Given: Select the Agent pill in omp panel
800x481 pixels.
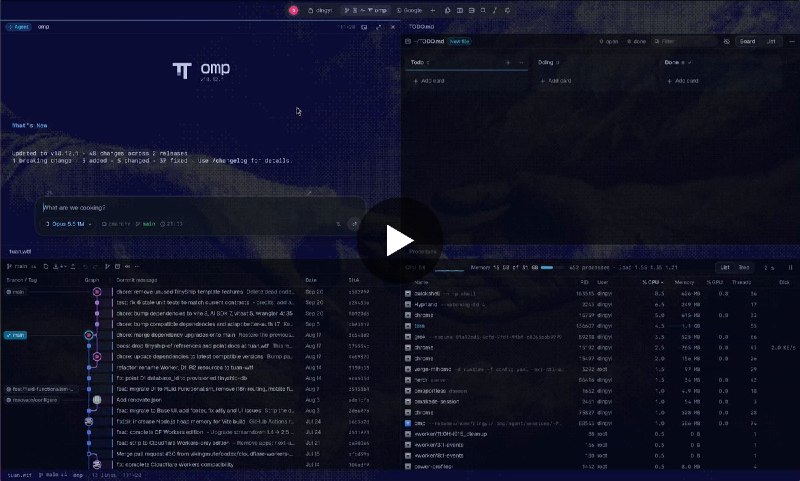Looking at the screenshot, I should coord(19,27).
